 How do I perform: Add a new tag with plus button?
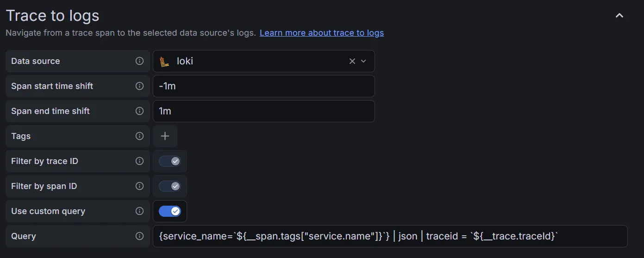(165, 136)
